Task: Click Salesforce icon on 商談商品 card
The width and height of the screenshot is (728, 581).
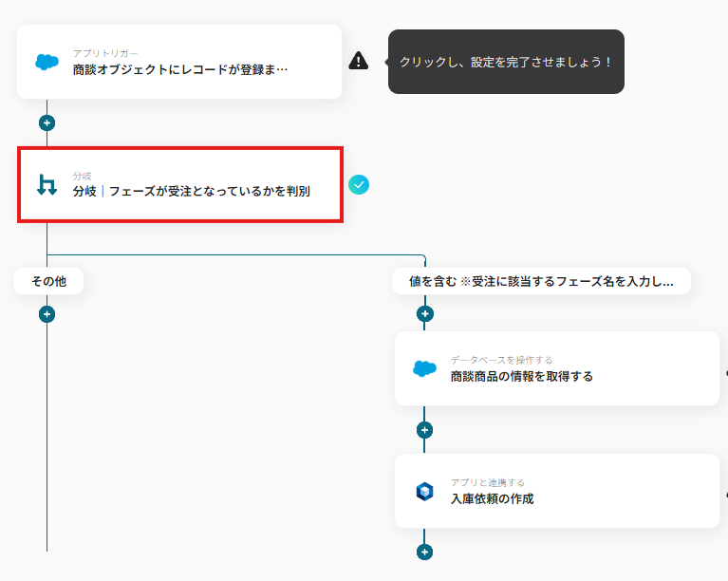Action: [x=425, y=368]
